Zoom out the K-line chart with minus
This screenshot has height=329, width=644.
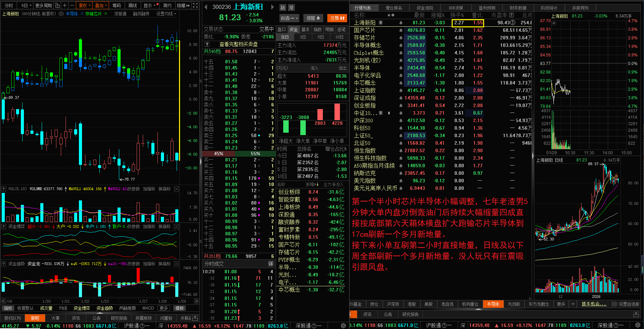click(72, 5)
